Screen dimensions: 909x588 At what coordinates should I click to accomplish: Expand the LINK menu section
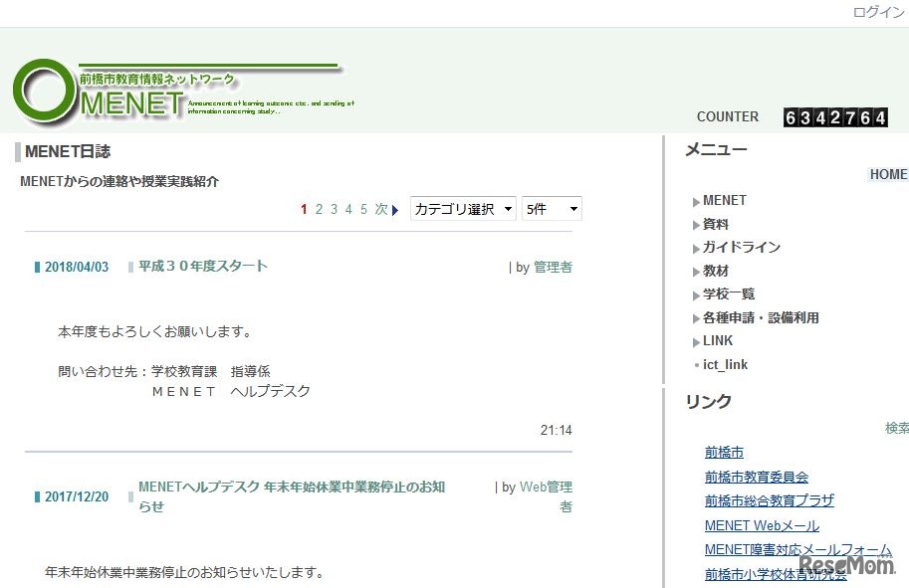tap(717, 340)
